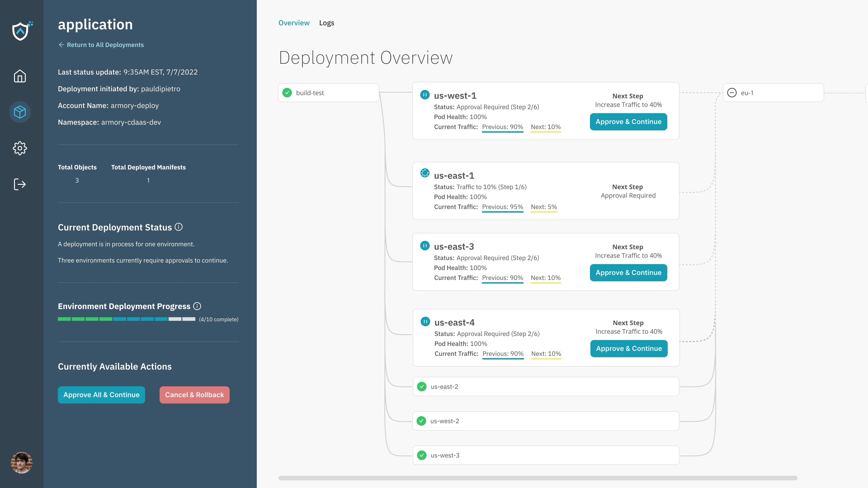Click the sign-out icon in sidebar
Screen dimensions: 868x488
coord(20,184)
